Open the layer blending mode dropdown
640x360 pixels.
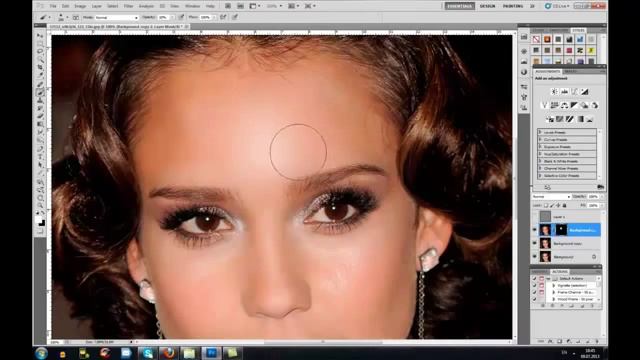(551, 197)
